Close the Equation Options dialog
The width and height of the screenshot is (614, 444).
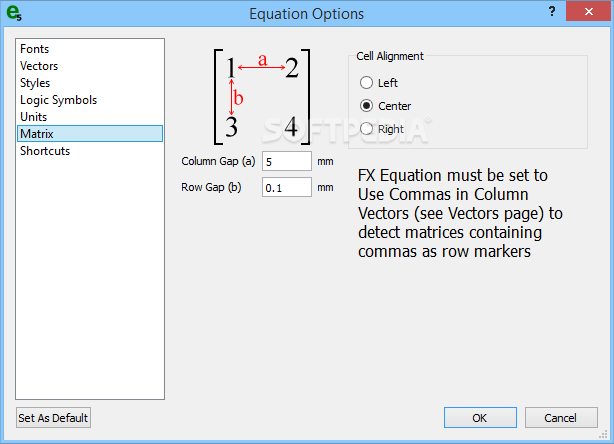588,11
